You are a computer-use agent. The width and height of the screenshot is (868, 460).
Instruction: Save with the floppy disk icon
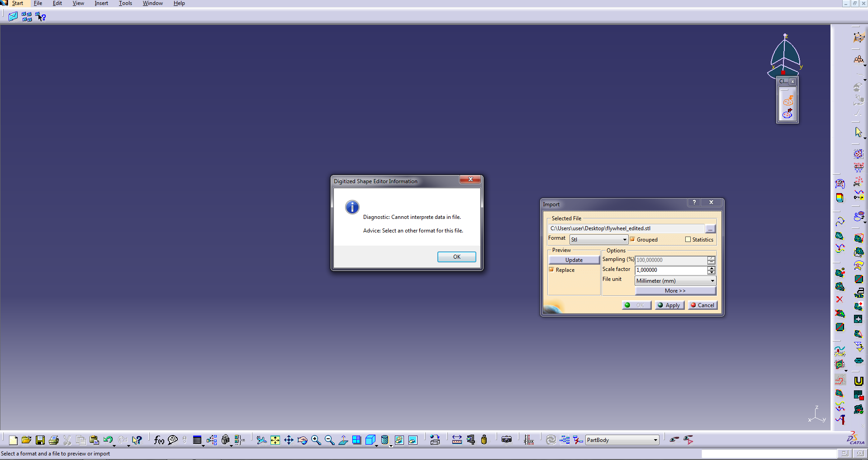(x=40, y=440)
